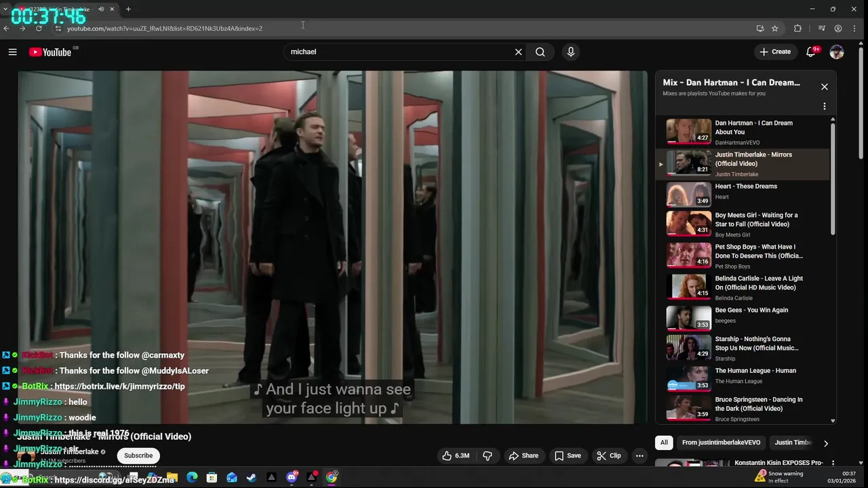Click the Clip button

point(609,455)
